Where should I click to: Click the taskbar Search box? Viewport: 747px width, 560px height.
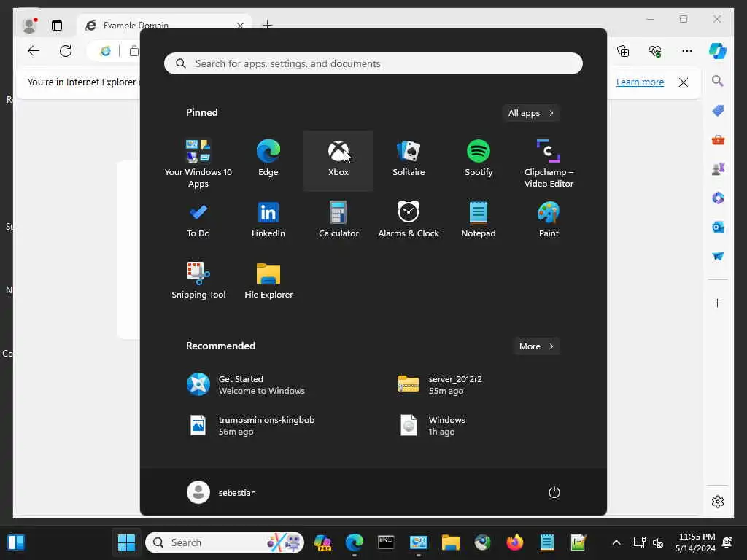click(x=225, y=542)
